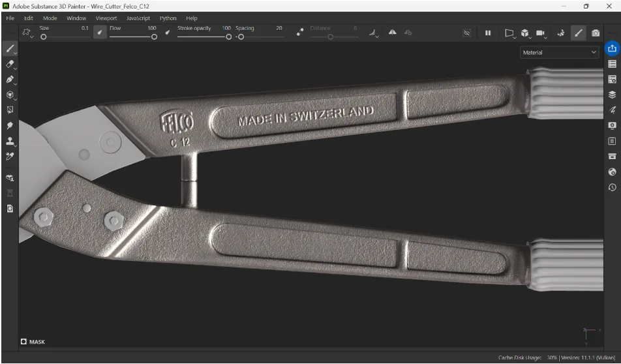Open the Viewport menu
Image resolution: width=621 pixels, height=364 pixels.
tap(106, 18)
